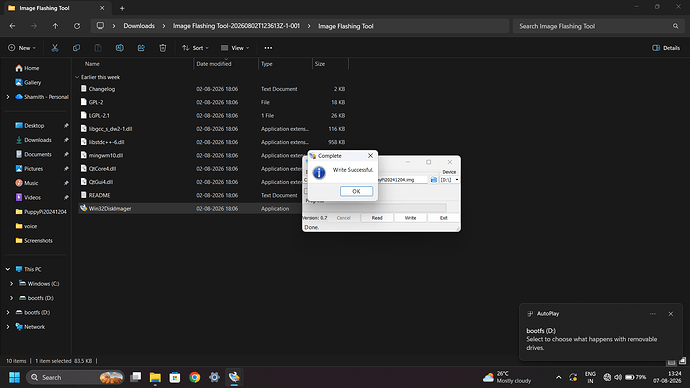Screen dimensions: 690x388
Task: Click Image Flashing Tool-20260802 breadcrumb segment
Action: click(x=236, y=26)
